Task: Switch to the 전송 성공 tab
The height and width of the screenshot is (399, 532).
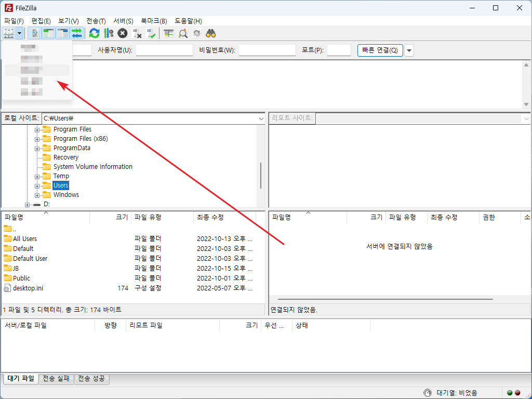Action: 91,378
